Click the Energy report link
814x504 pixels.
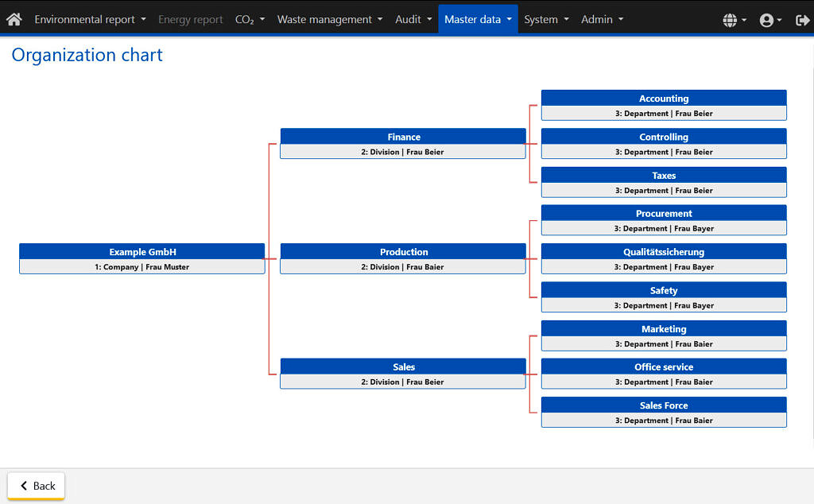190,19
